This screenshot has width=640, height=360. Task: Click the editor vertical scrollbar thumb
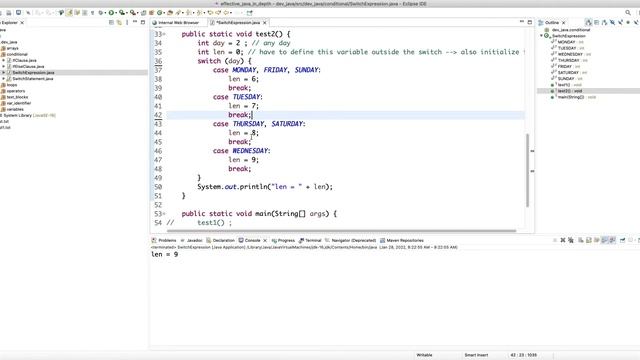(527, 170)
